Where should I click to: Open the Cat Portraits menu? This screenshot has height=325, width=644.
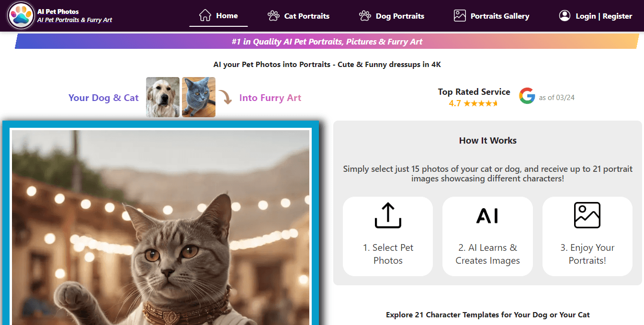pos(306,15)
